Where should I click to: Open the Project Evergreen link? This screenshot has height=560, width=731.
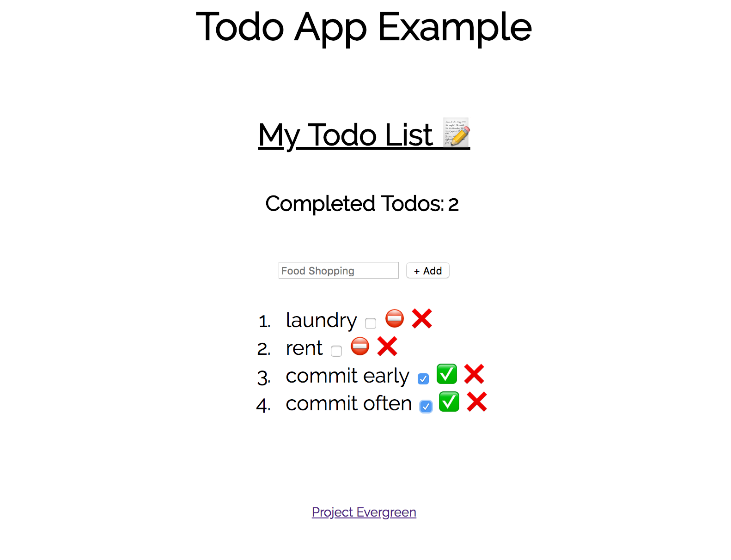coord(364,512)
